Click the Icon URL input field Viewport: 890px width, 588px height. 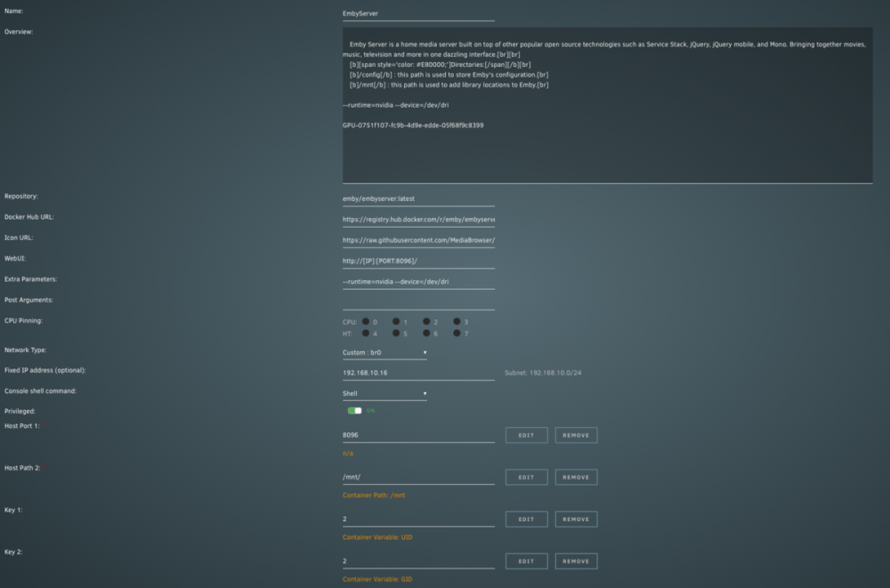click(x=418, y=240)
